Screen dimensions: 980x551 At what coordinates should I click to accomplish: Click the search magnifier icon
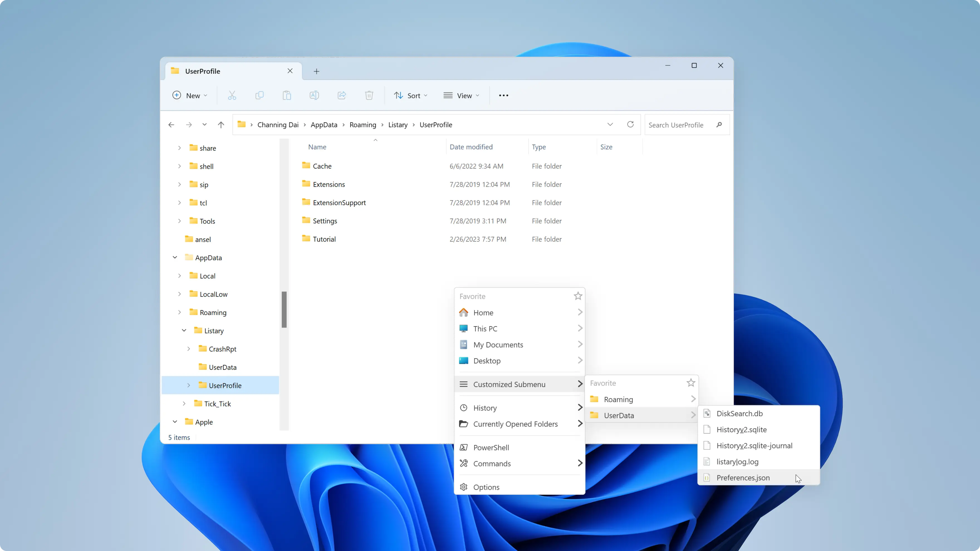coord(719,125)
